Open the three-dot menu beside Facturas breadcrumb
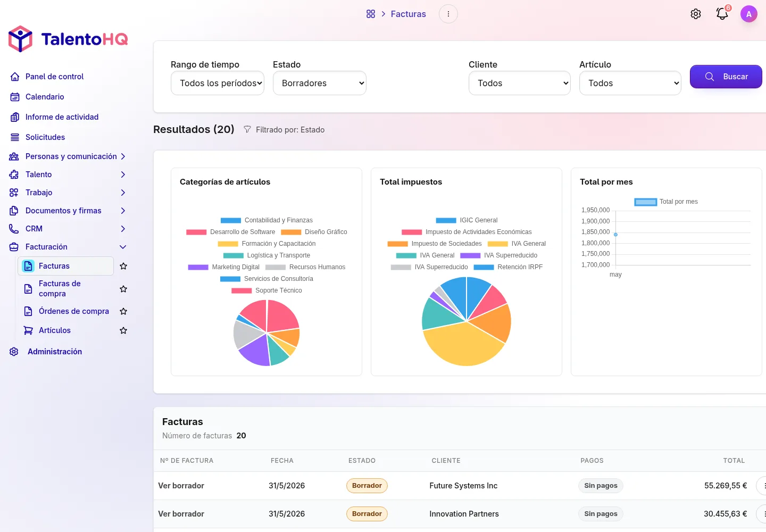The image size is (766, 532). click(448, 14)
